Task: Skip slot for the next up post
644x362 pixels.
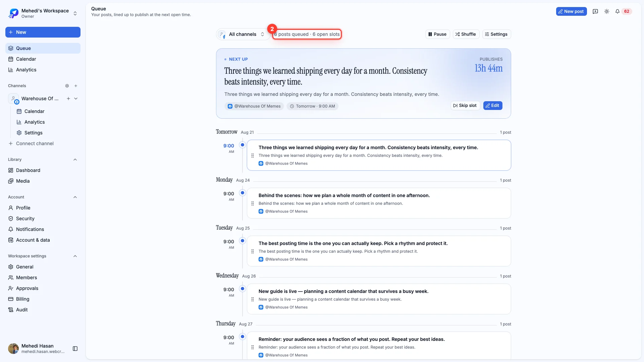Action: pyautogui.click(x=465, y=106)
